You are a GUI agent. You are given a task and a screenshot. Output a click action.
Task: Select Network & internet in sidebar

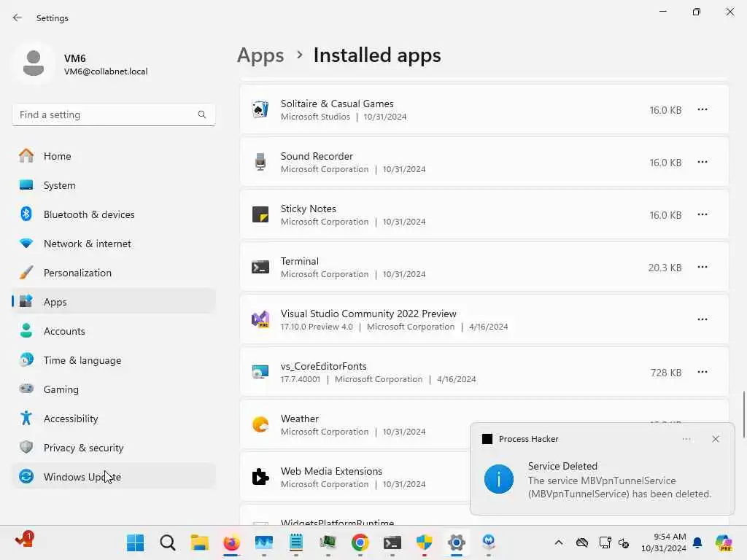click(x=114, y=244)
